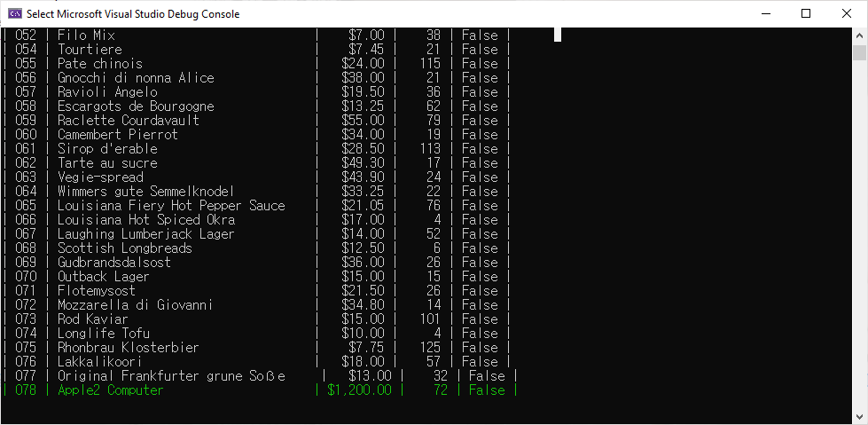This screenshot has height=425, width=868.
Task: Click product name 'Longlife Tofu'
Action: point(104,334)
